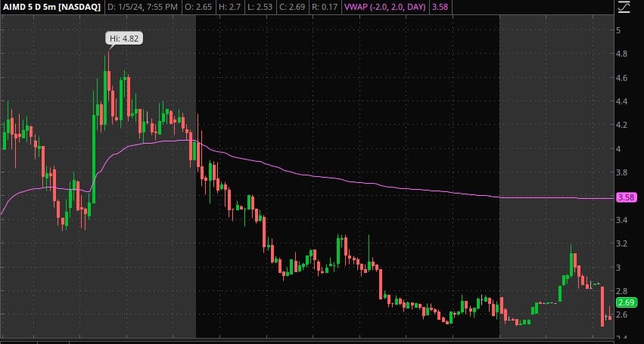Click the 3.8 label on the price axis
Screen dimensions: 644x344
(x=621, y=172)
